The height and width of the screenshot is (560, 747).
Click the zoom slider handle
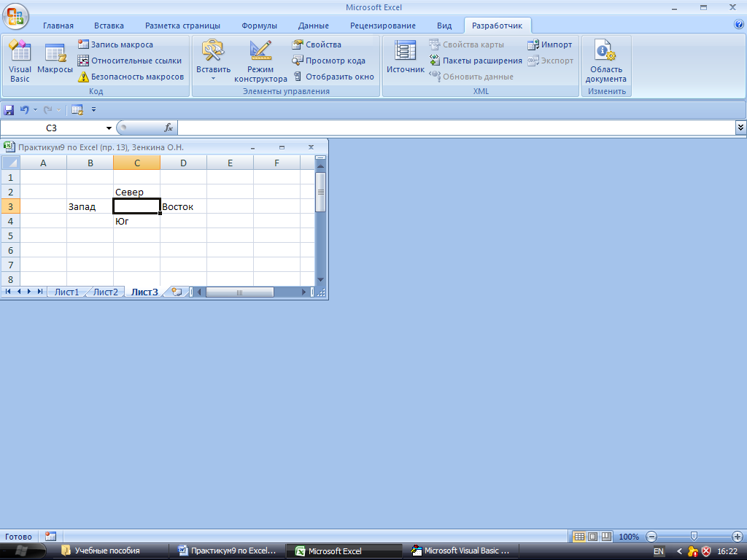694,537
